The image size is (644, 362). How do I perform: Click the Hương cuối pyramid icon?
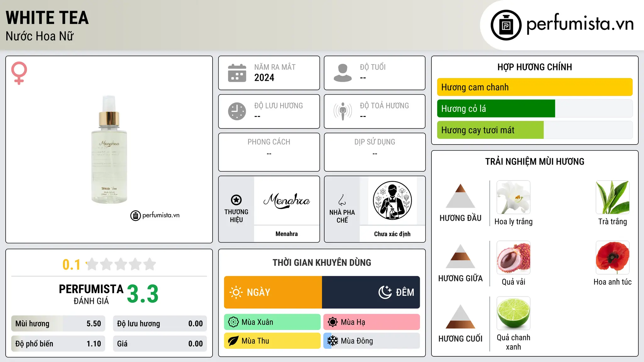461,317
